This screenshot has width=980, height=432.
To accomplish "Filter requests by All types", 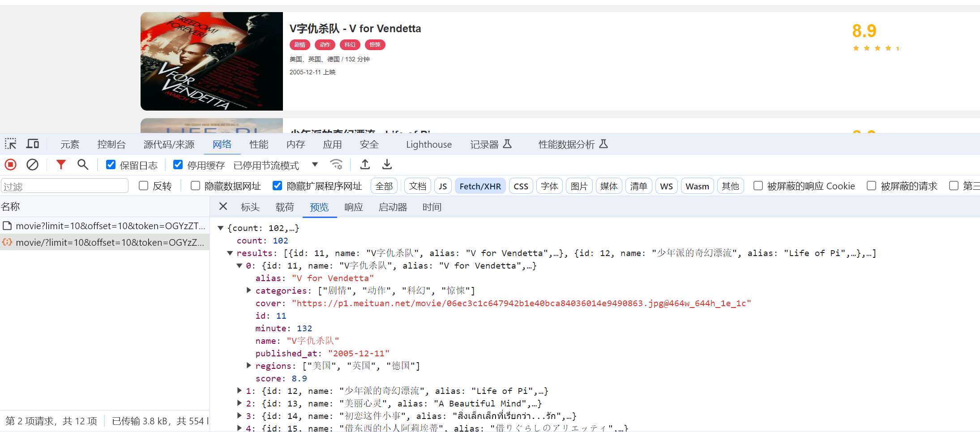I will tap(384, 186).
